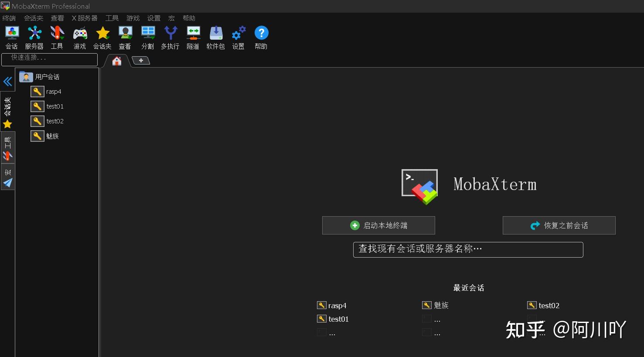Screen dimensions: 644x357
Task: Open the 会话夹 star toolbar icon
Action: point(102,38)
